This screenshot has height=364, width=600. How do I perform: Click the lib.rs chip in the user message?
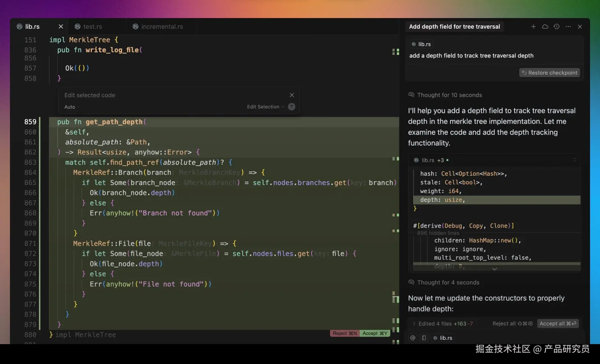click(421, 44)
